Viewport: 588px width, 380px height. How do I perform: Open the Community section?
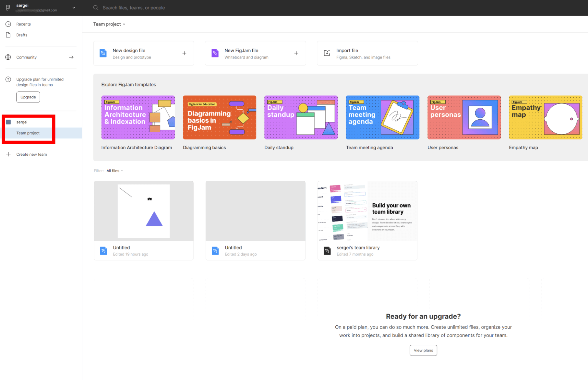click(26, 57)
